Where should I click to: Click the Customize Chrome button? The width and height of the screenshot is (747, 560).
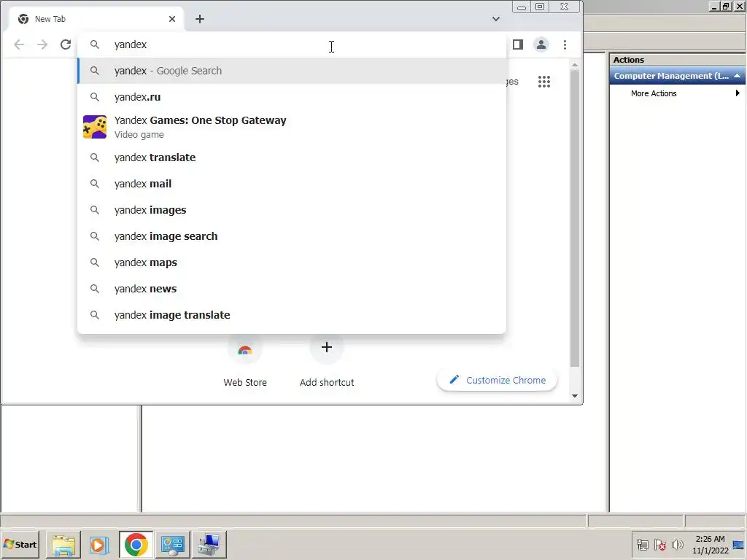[x=497, y=380]
